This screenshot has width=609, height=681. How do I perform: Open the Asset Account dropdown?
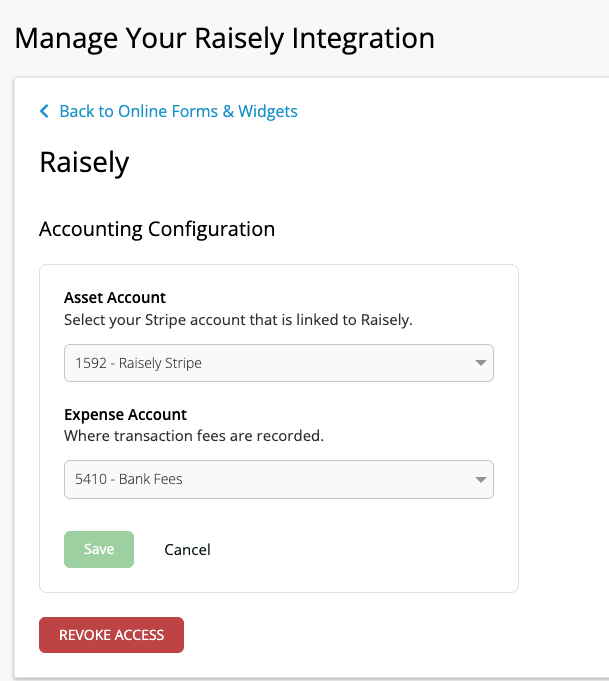pos(278,363)
